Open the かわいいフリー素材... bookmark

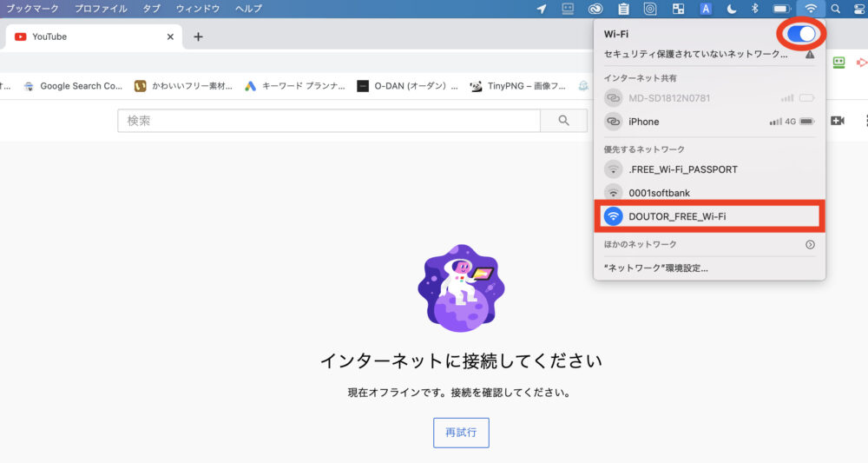pos(184,86)
